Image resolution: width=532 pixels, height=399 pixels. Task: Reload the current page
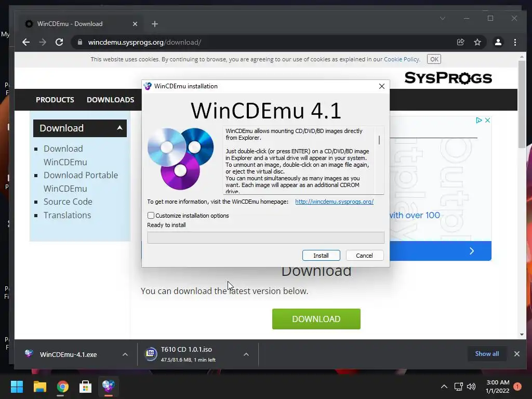point(59,42)
